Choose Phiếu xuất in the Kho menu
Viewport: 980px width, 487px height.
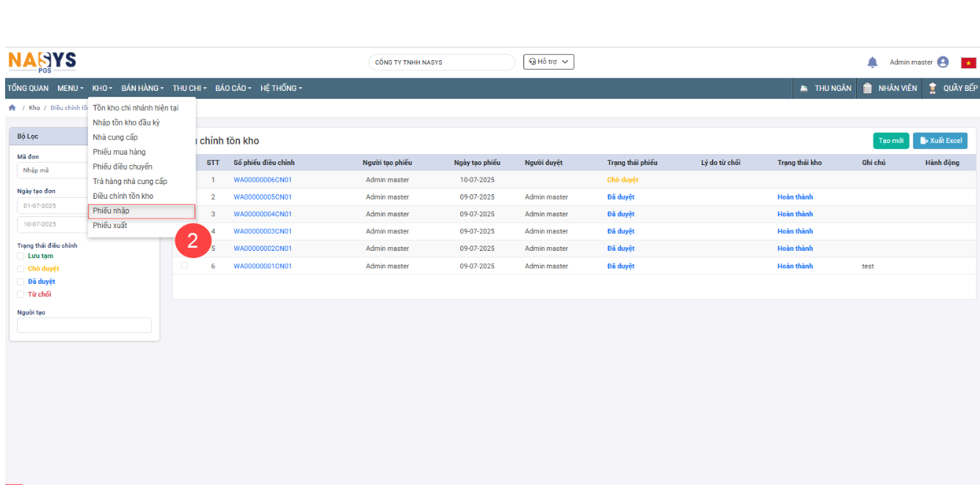tap(110, 225)
